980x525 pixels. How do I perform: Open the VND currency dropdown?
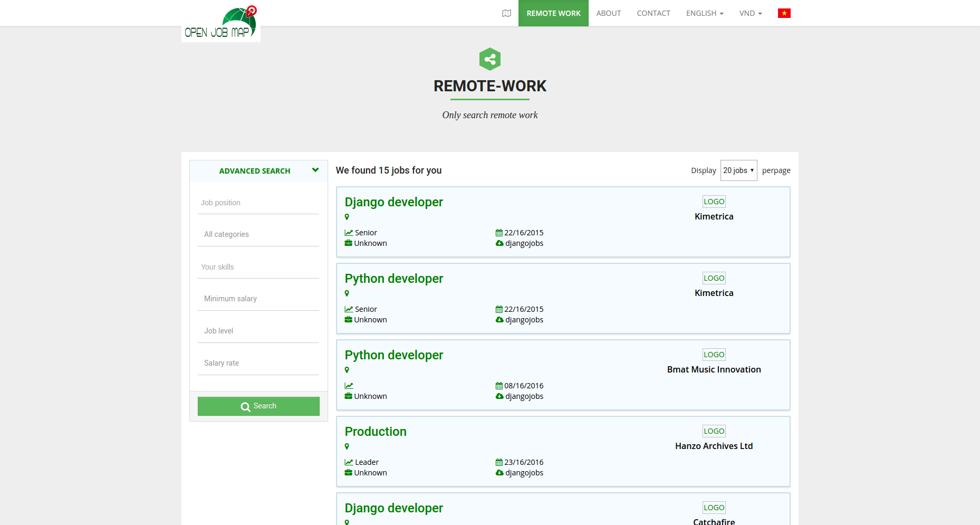tap(750, 13)
